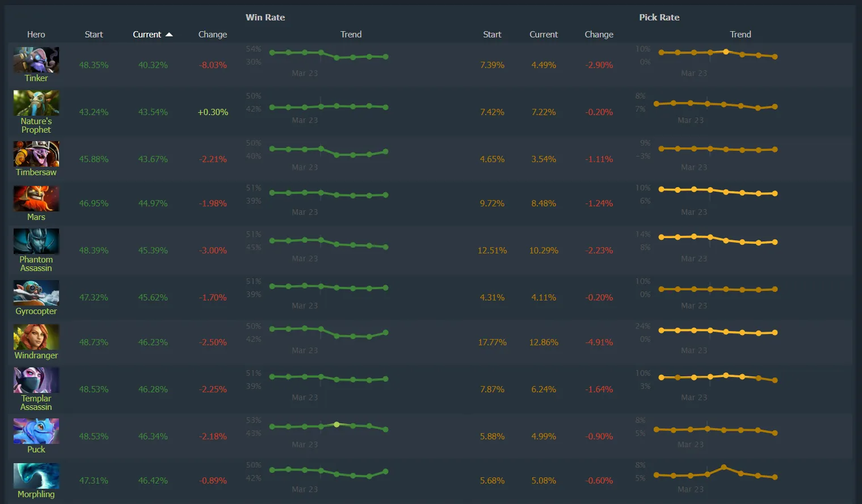Switch to the Win Rate section header
The image size is (862, 504).
[x=265, y=17]
